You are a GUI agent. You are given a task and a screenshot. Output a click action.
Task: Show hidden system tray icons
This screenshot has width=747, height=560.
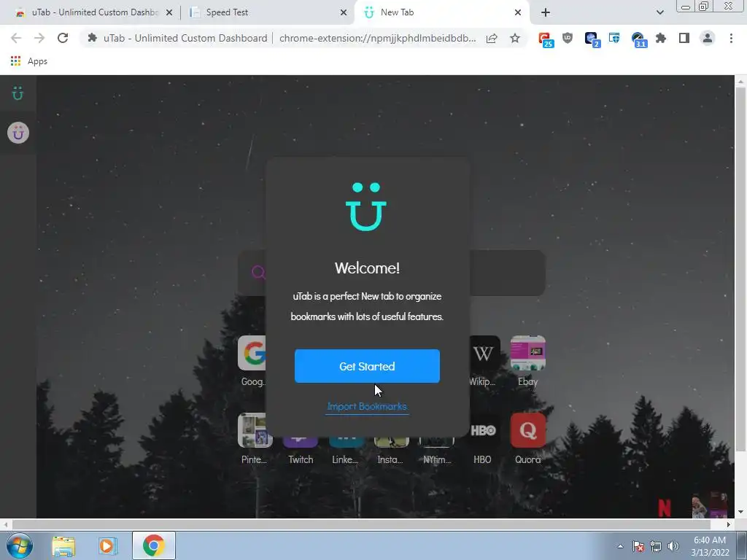click(x=620, y=546)
